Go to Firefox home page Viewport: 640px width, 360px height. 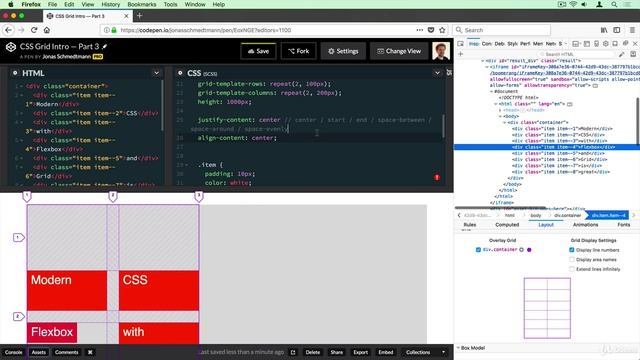[47, 30]
